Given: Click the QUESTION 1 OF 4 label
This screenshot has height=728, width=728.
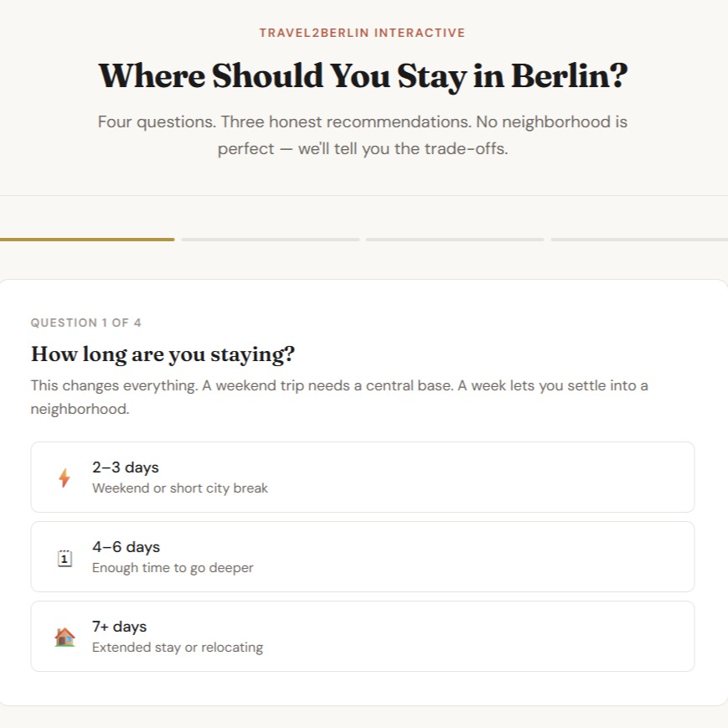Looking at the screenshot, I should 85,323.
